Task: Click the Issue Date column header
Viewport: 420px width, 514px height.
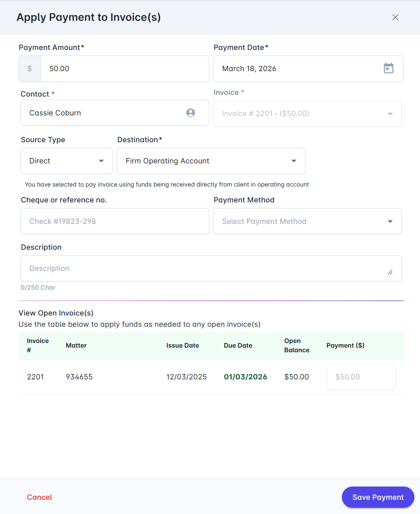Action: point(183,345)
